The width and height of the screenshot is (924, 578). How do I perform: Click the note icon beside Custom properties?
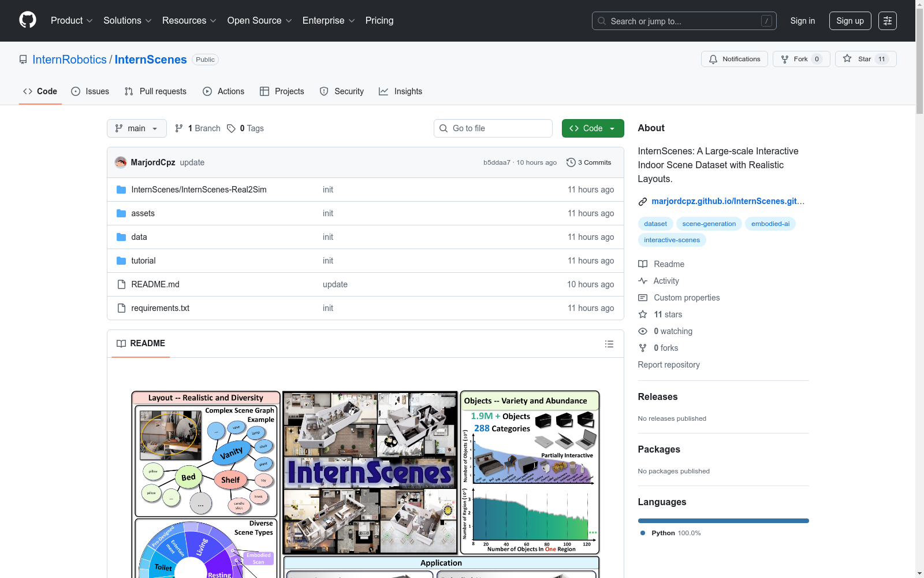pyautogui.click(x=643, y=298)
